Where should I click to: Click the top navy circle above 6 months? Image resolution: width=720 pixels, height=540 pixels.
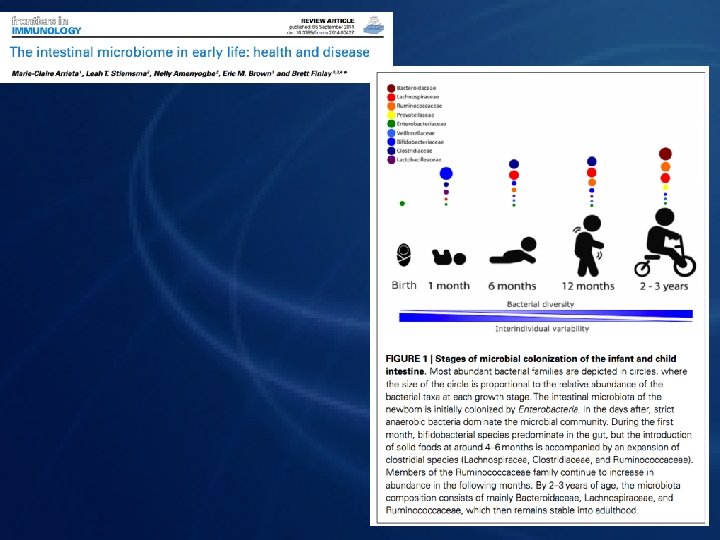coord(514,164)
